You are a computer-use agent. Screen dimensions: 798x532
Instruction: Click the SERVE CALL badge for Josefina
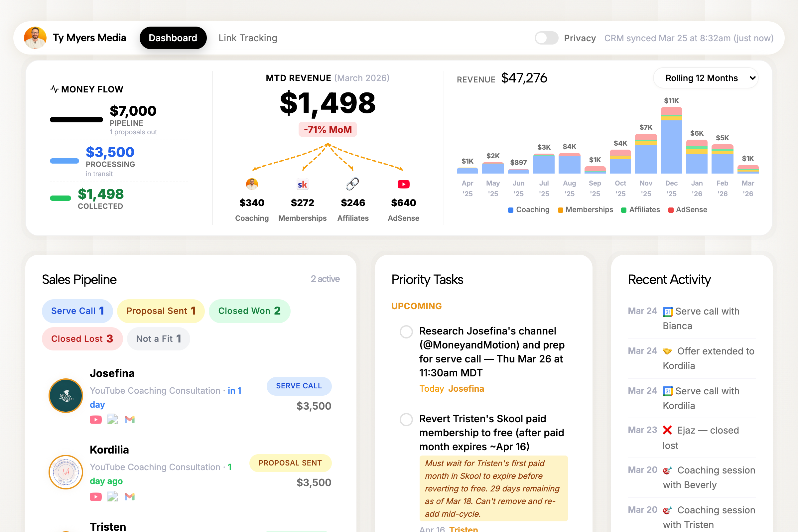(299, 386)
